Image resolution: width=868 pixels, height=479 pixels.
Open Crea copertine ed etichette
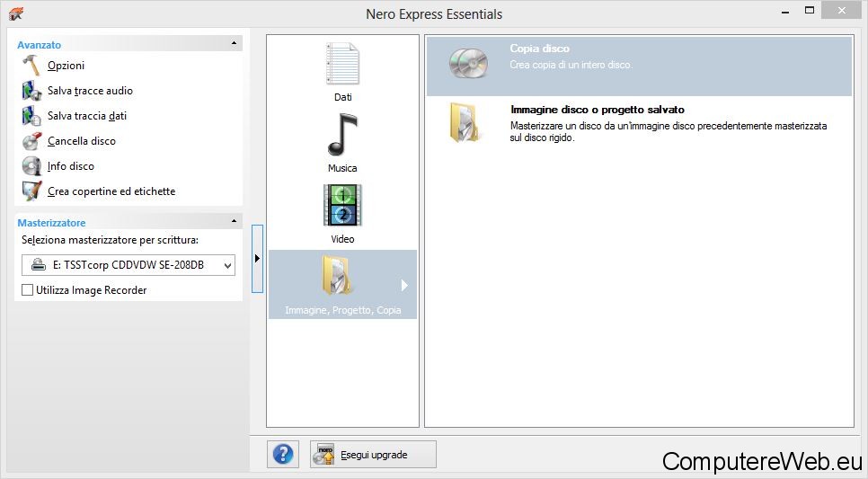111,191
